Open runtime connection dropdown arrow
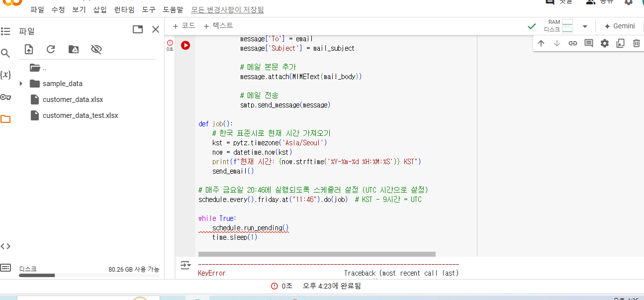Viewport: 644px width, 300px height. click(585, 26)
